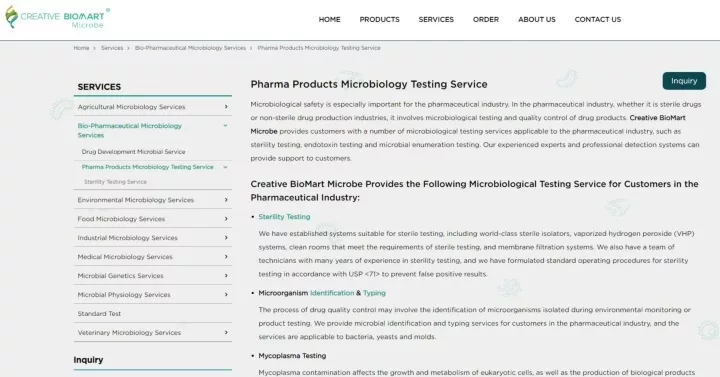Image resolution: width=720 pixels, height=377 pixels.
Task: Expand Veterinary Microbiology Services chevron
Action: [x=226, y=332]
